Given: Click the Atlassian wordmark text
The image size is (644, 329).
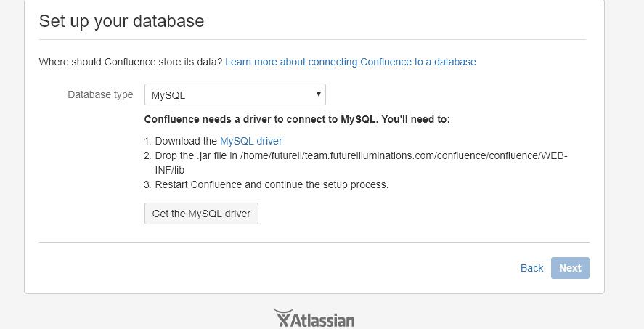Looking at the screenshot, I should click(322, 320).
